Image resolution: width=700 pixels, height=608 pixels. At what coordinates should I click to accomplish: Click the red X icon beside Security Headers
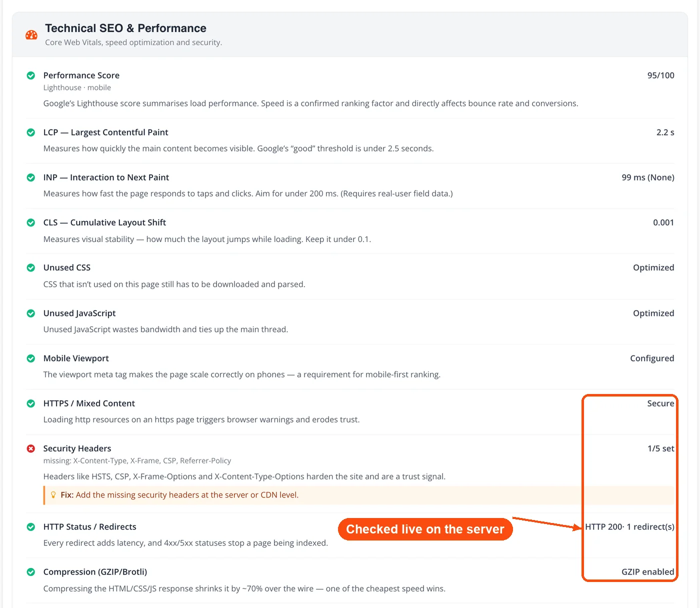(x=31, y=448)
